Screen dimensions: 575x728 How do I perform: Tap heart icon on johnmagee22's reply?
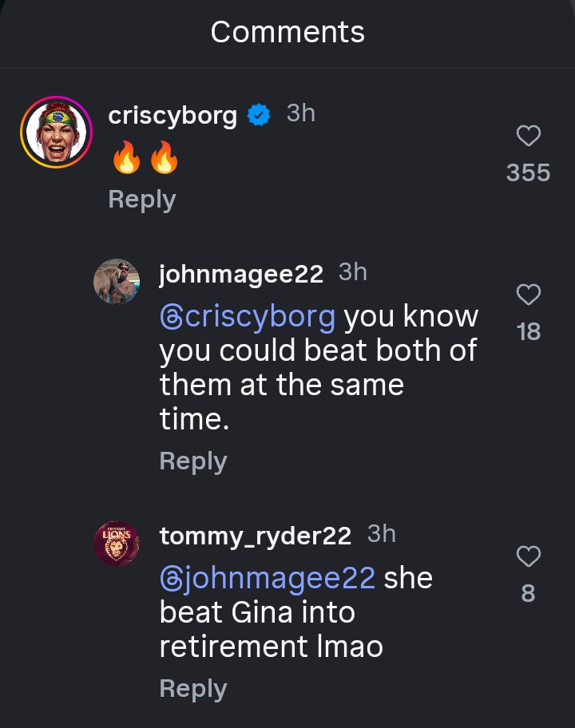click(528, 295)
